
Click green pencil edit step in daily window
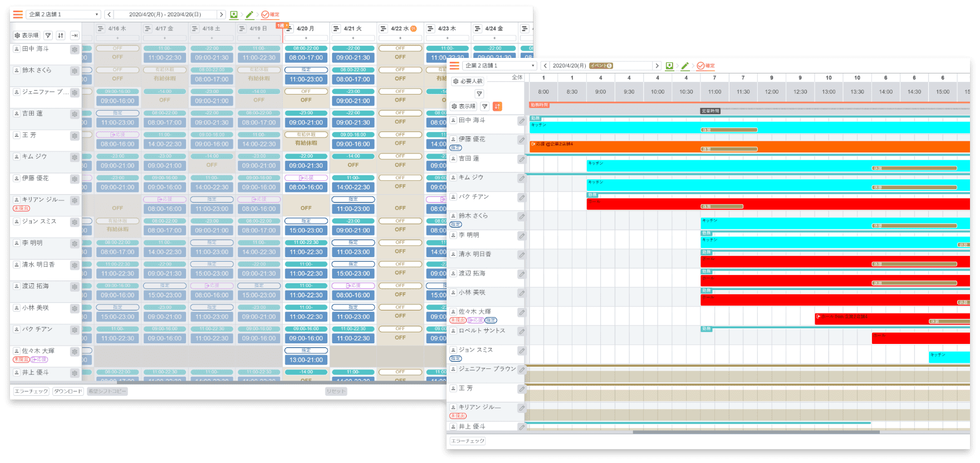pos(685,66)
